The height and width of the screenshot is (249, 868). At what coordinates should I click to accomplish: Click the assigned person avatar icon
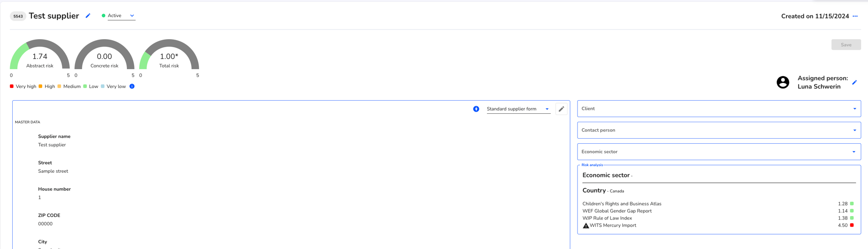[x=783, y=82]
